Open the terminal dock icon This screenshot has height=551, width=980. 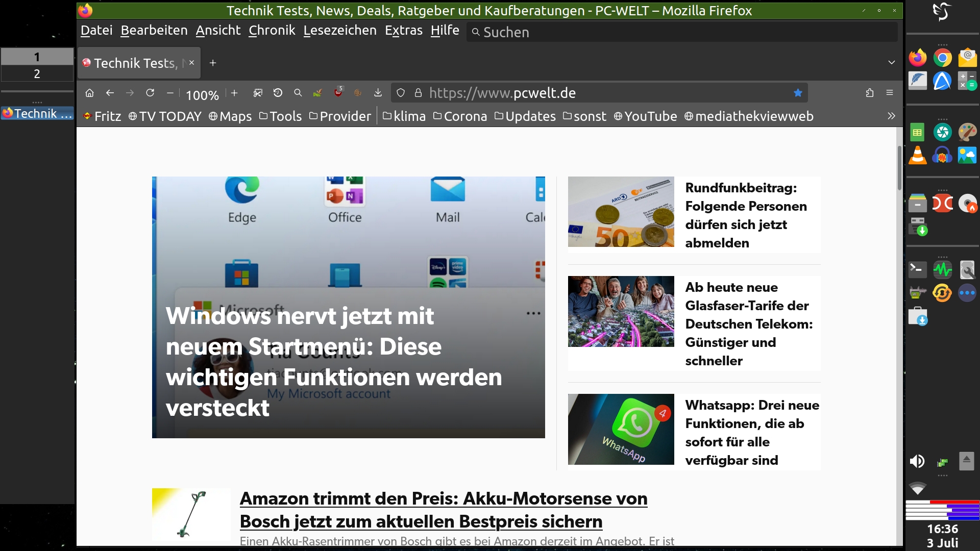pos(918,269)
